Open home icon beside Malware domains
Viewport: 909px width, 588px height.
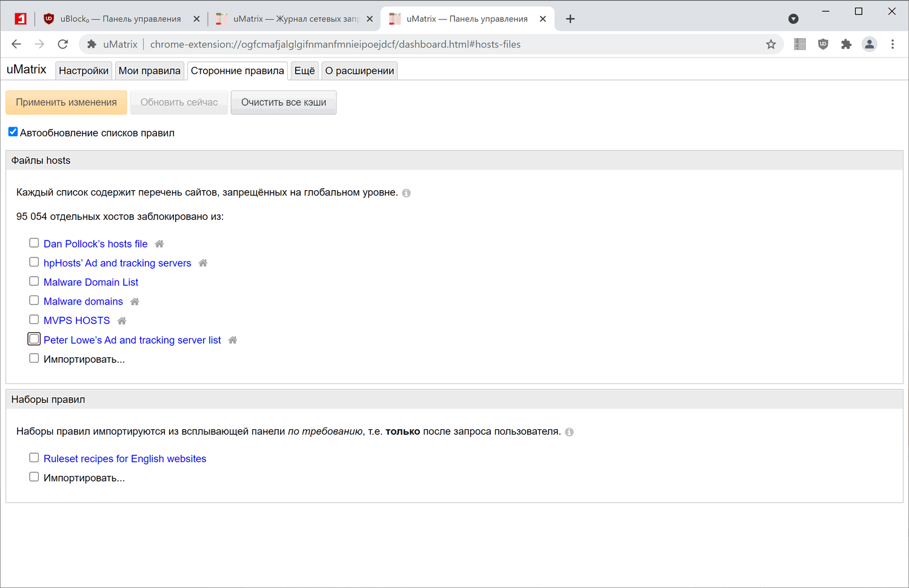(x=135, y=302)
